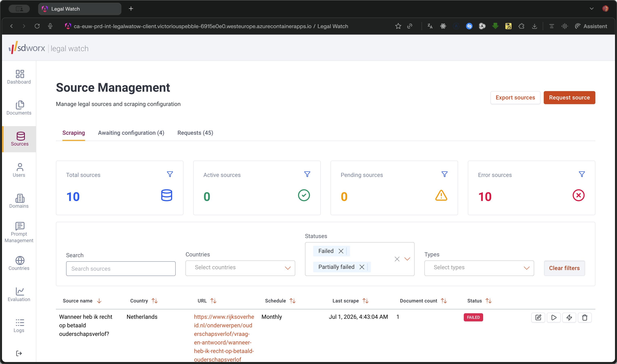The width and height of the screenshot is (617, 364).
Task: Remove the Failed status chip
Action: point(341,251)
